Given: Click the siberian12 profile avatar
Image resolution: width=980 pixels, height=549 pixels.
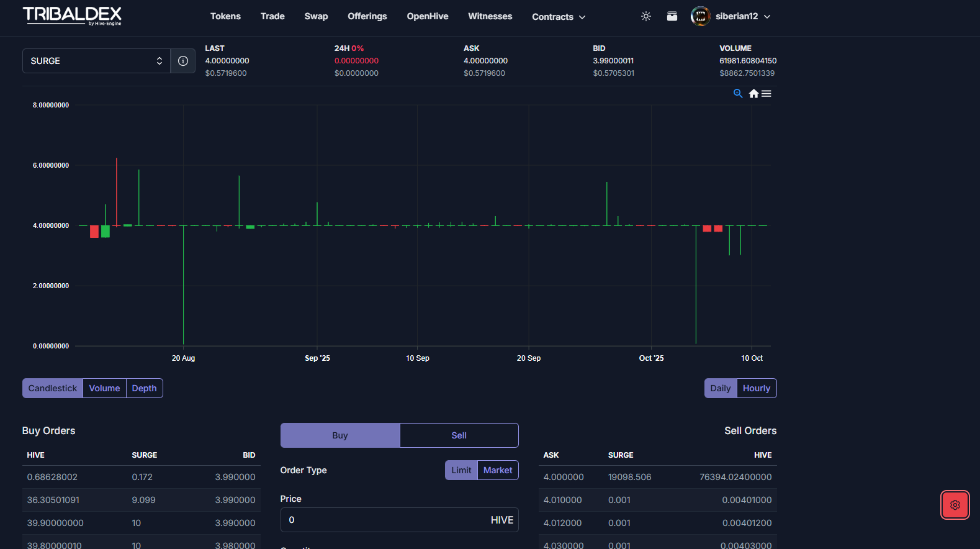Looking at the screenshot, I should point(700,16).
